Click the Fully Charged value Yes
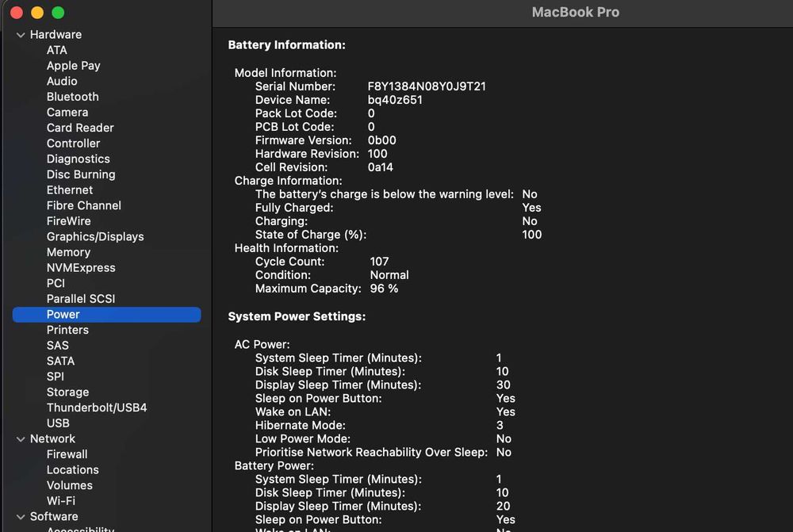The width and height of the screenshot is (793, 532). pos(531,208)
